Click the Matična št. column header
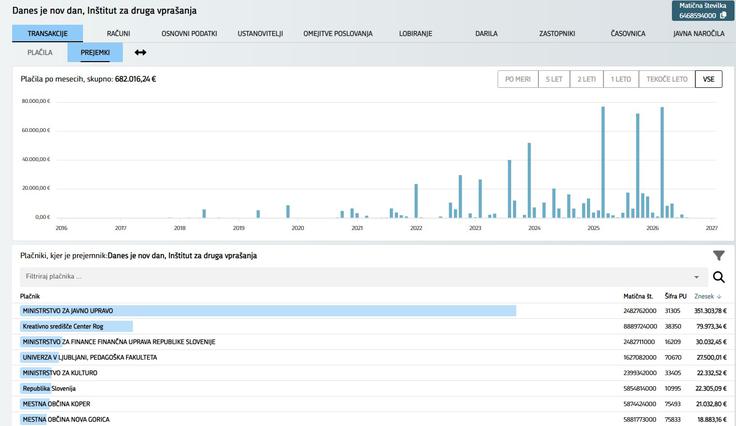The width and height of the screenshot is (736, 426). [638, 297]
